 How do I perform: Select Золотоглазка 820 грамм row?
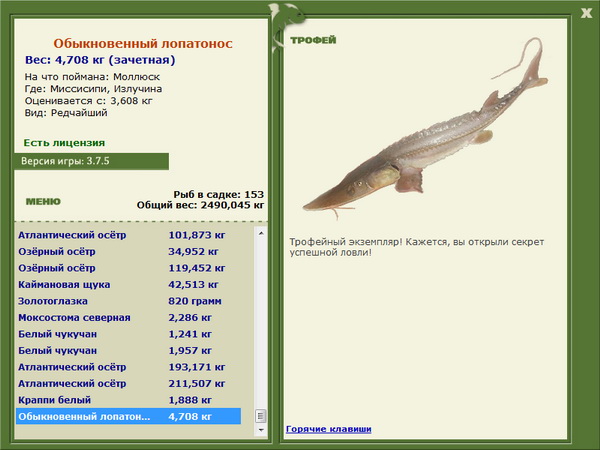[129, 301]
